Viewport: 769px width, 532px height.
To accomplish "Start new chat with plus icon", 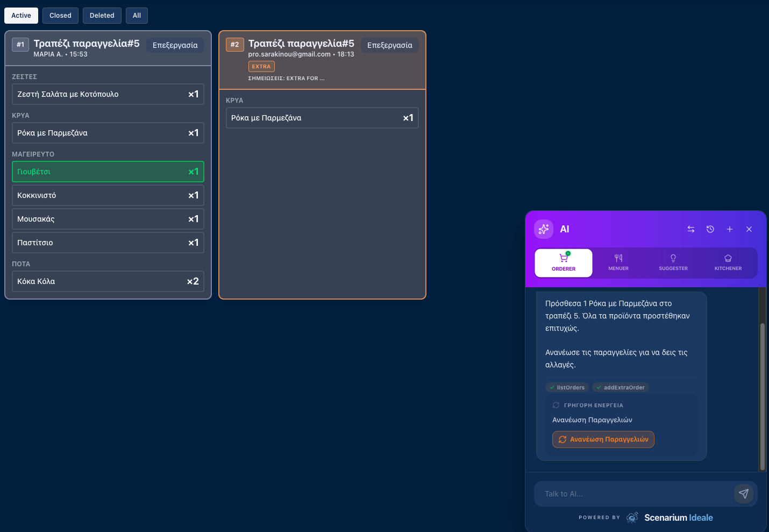I will [730, 229].
